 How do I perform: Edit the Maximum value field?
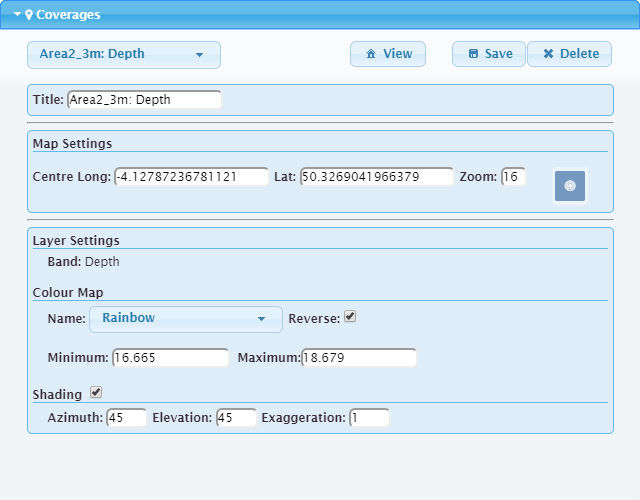point(358,358)
